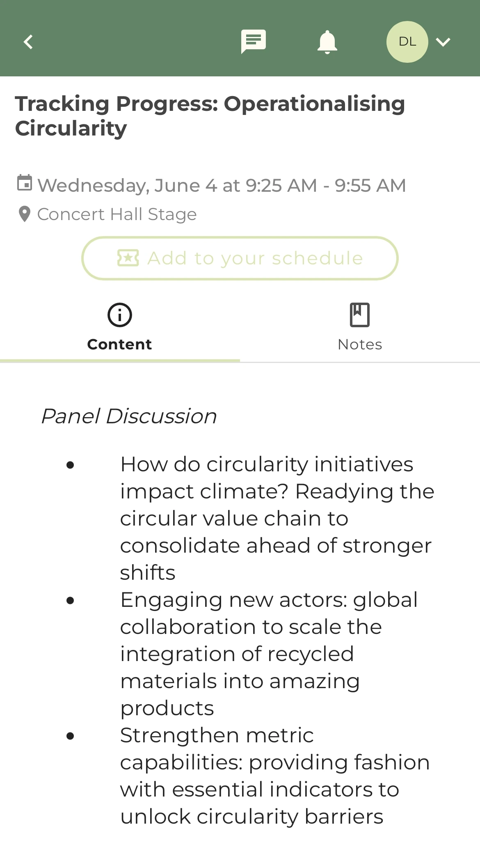Screen dimensions: 480x868
Task: Open the chat messages icon
Action: [x=253, y=41]
